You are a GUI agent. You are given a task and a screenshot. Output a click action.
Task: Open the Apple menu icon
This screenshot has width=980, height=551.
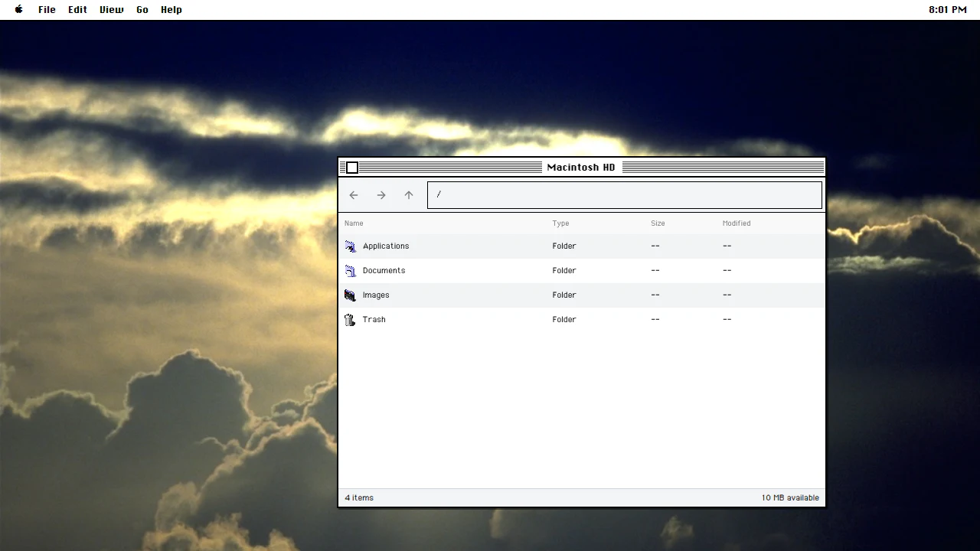coord(19,10)
